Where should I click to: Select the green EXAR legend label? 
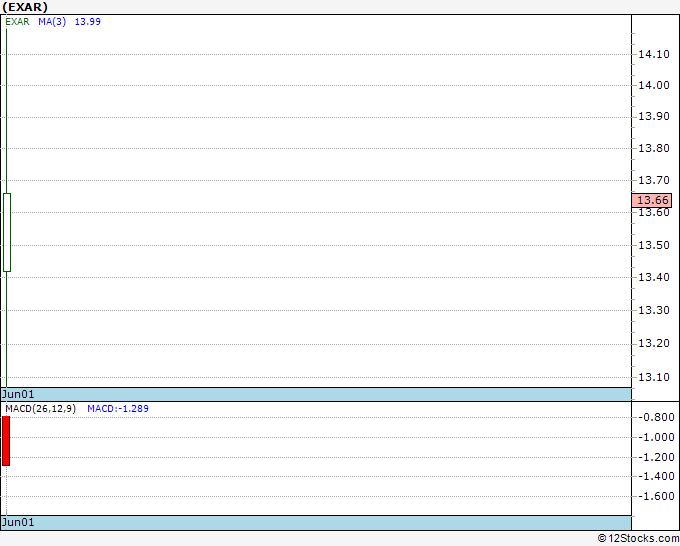coord(17,22)
